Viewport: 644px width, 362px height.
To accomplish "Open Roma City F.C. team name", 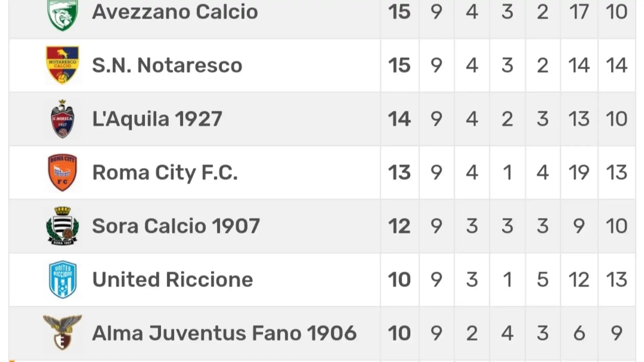I will coord(165,173).
